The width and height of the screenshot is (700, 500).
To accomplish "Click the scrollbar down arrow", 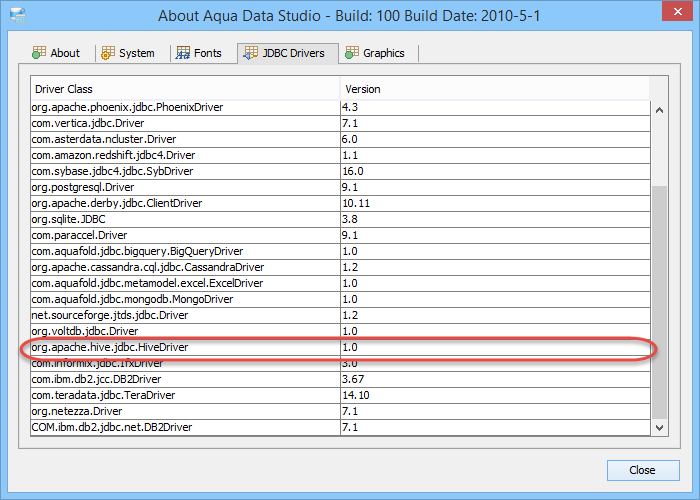I will coord(659,427).
